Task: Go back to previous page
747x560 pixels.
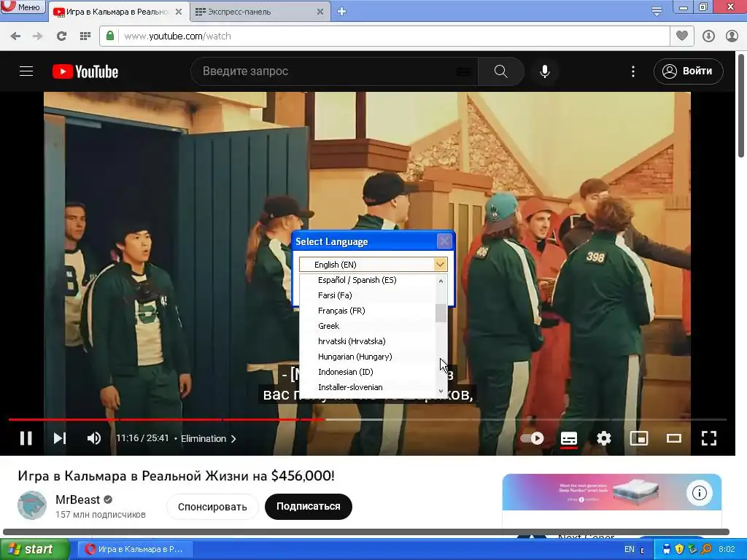Action: [15, 36]
